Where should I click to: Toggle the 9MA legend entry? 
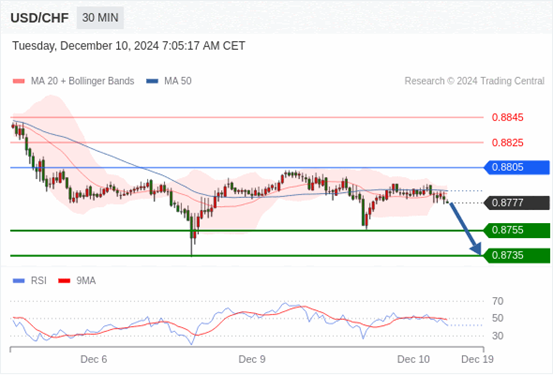[x=77, y=281]
